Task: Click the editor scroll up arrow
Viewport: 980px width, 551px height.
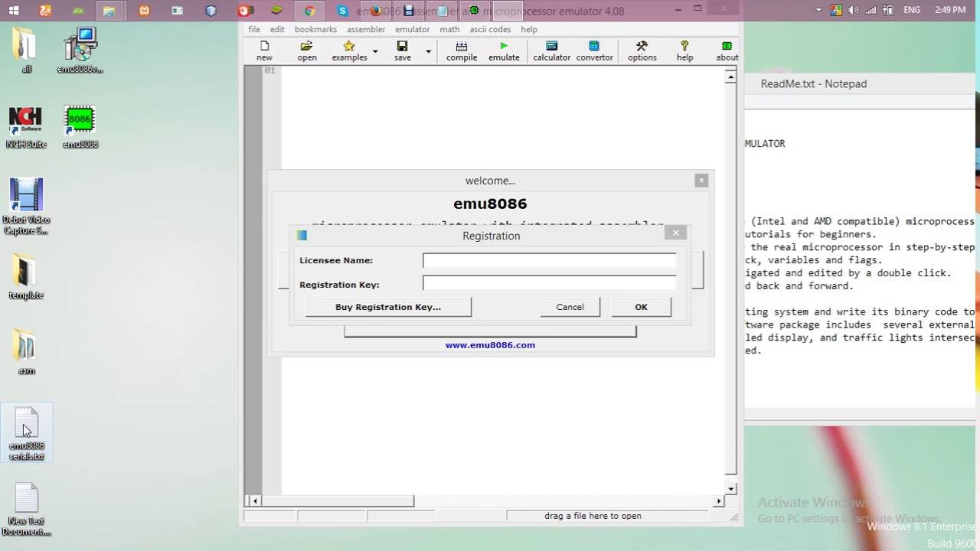Action: point(731,77)
